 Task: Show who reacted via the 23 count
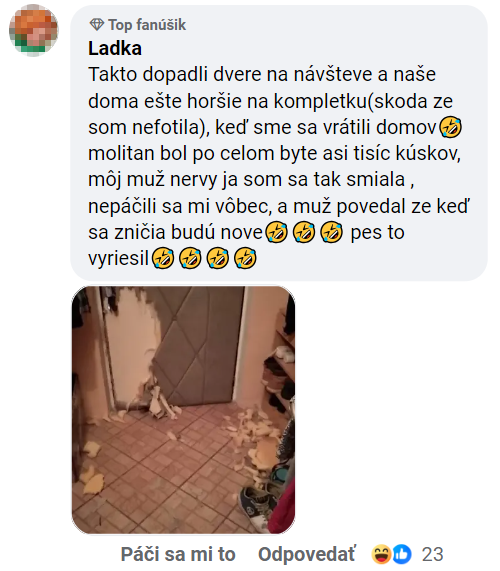[x=432, y=554]
